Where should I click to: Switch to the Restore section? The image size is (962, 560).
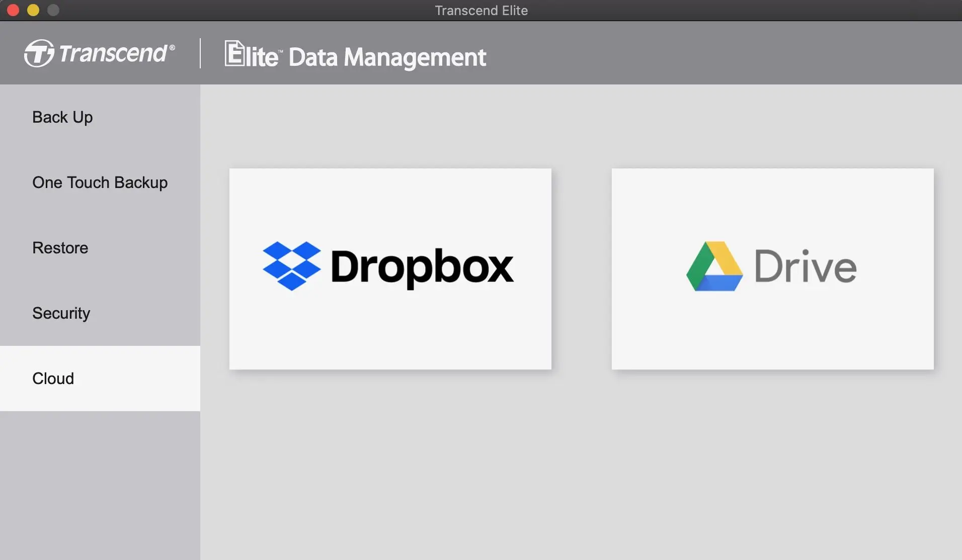click(x=60, y=248)
